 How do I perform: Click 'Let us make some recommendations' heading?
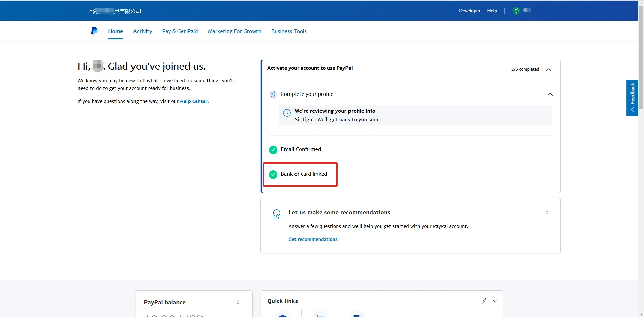coord(339,212)
